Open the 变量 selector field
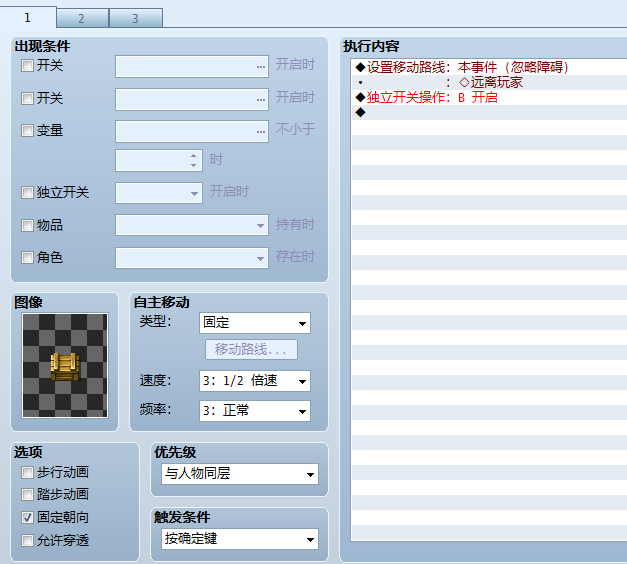This screenshot has height=564, width=627. click(192, 131)
